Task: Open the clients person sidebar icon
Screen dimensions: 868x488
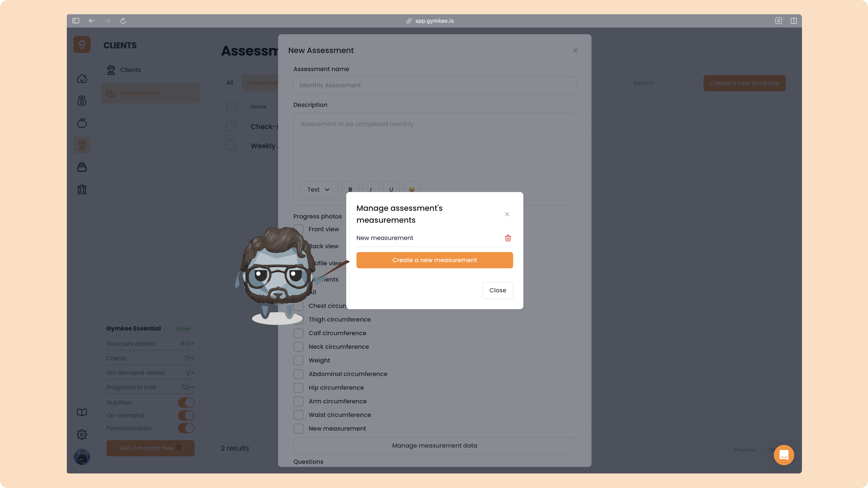Action: point(82,145)
